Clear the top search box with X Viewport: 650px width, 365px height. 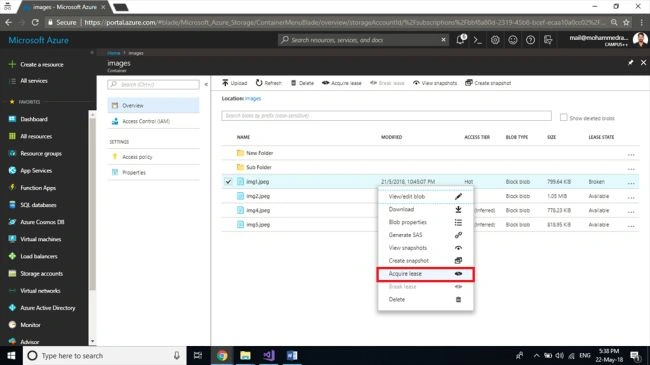[443, 40]
